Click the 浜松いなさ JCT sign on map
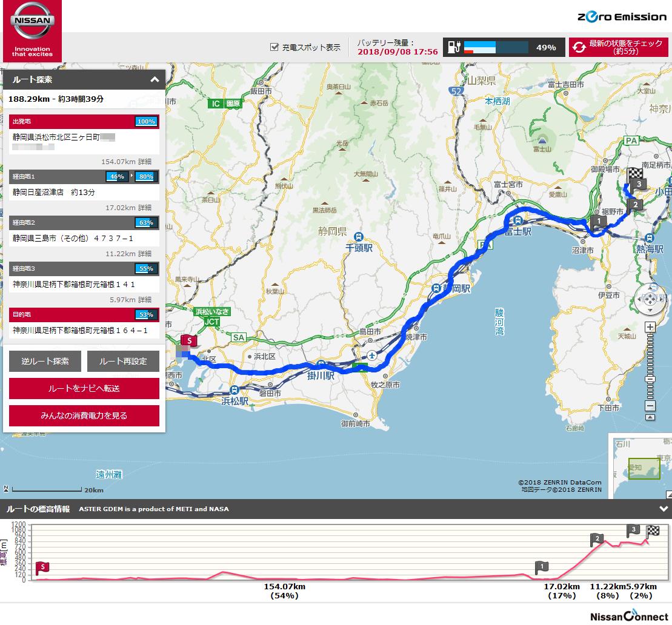The height and width of the screenshot is (625, 672). (x=212, y=317)
